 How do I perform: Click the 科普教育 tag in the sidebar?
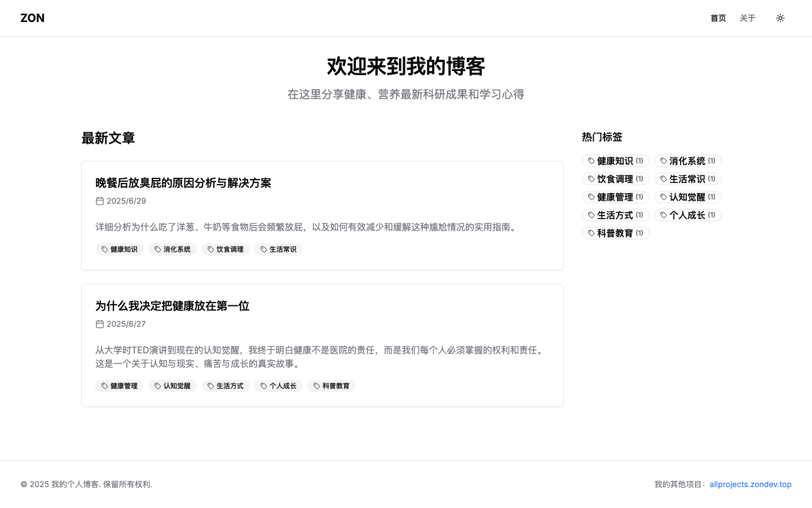[x=615, y=233]
